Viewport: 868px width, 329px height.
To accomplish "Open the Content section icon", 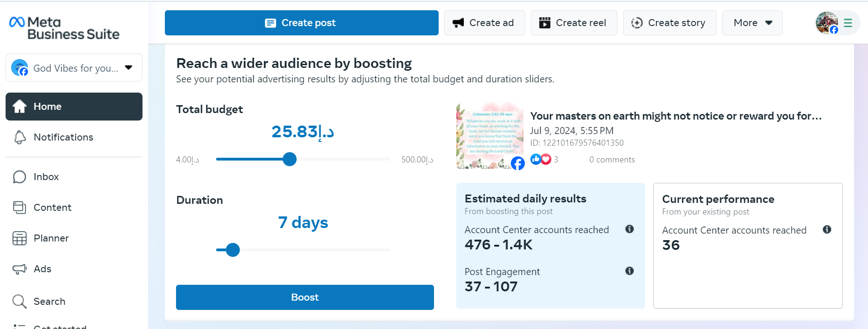I will 20,208.
